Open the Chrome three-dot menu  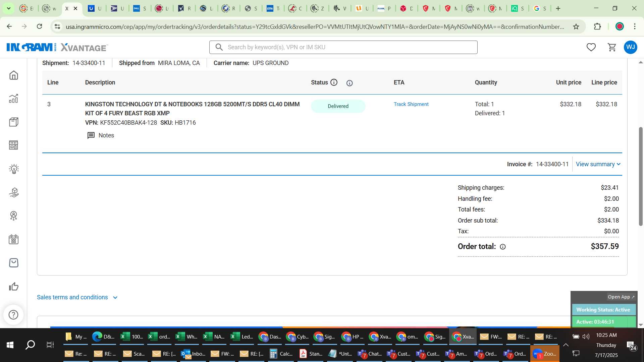(x=635, y=26)
